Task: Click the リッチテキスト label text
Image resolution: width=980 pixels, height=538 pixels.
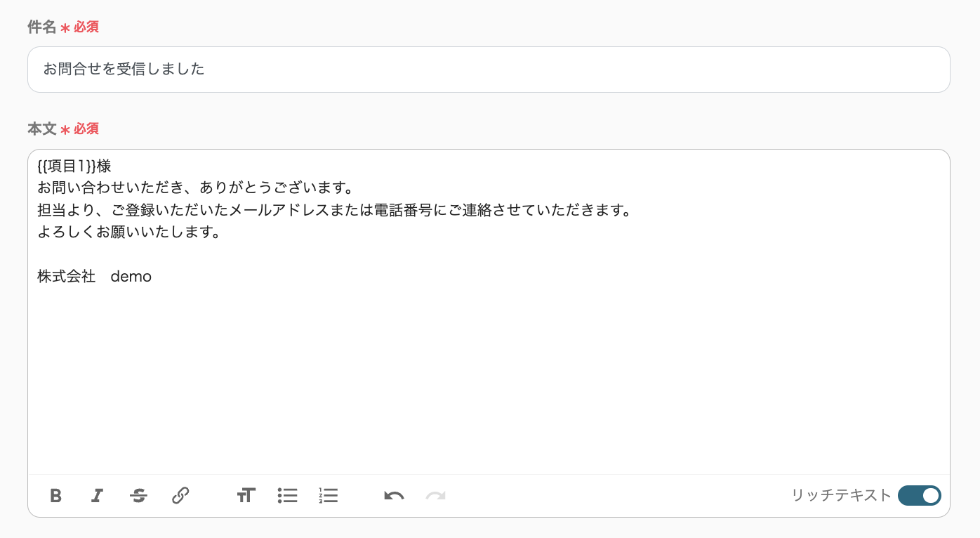Action: (840, 496)
